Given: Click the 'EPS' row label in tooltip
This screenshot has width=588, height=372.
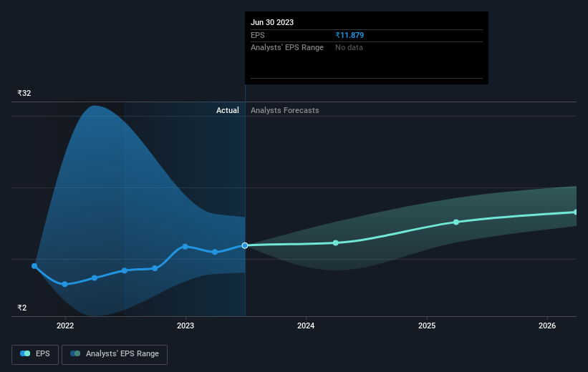Looking at the screenshot, I should pyautogui.click(x=258, y=35).
